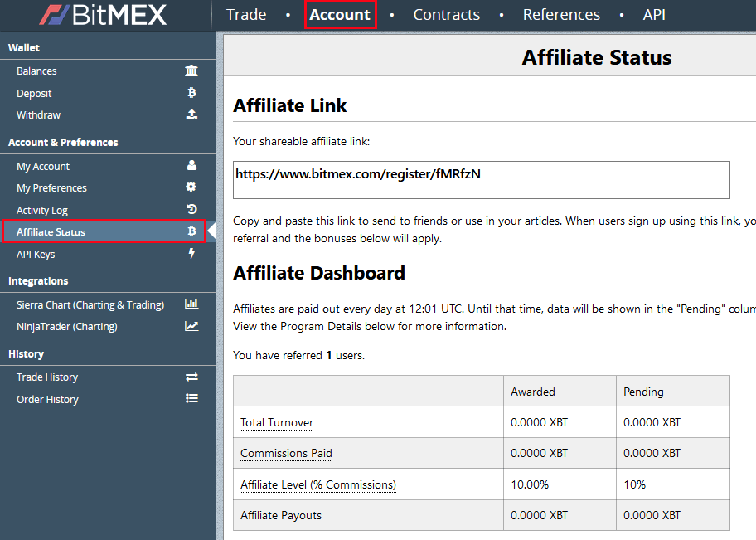This screenshot has width=756, height=540.
Task: Open Affiliate Level (% Commissions) details
Action: (x=317, y=484)
